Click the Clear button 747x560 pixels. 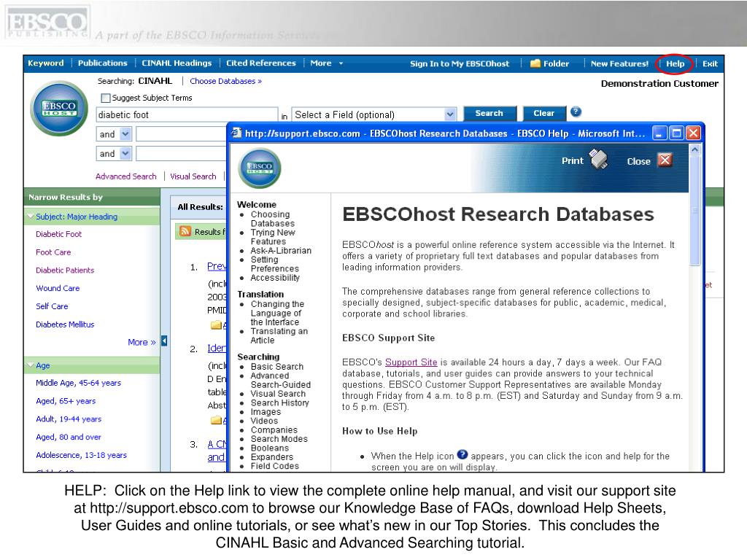pyautogui.click(x=543, y=113)
